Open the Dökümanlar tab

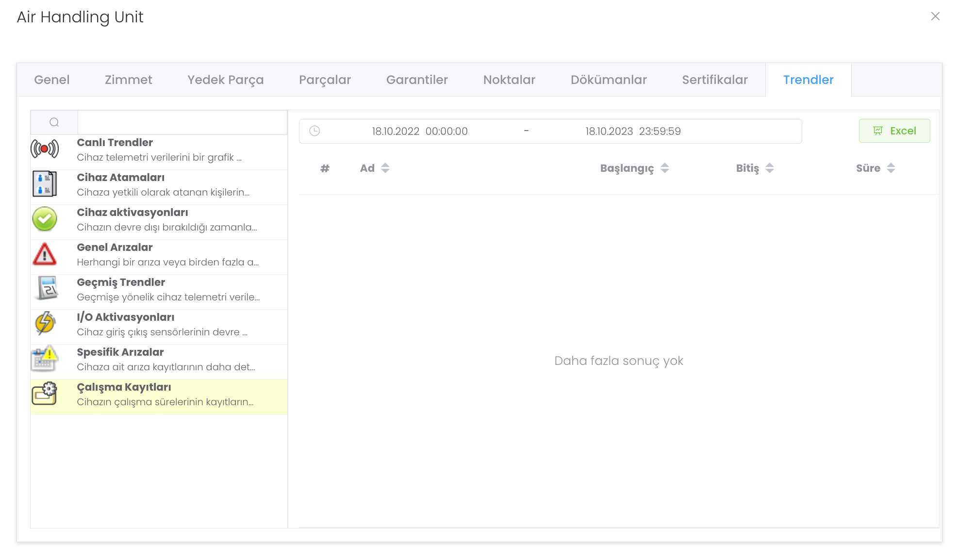tap(608, 80)
